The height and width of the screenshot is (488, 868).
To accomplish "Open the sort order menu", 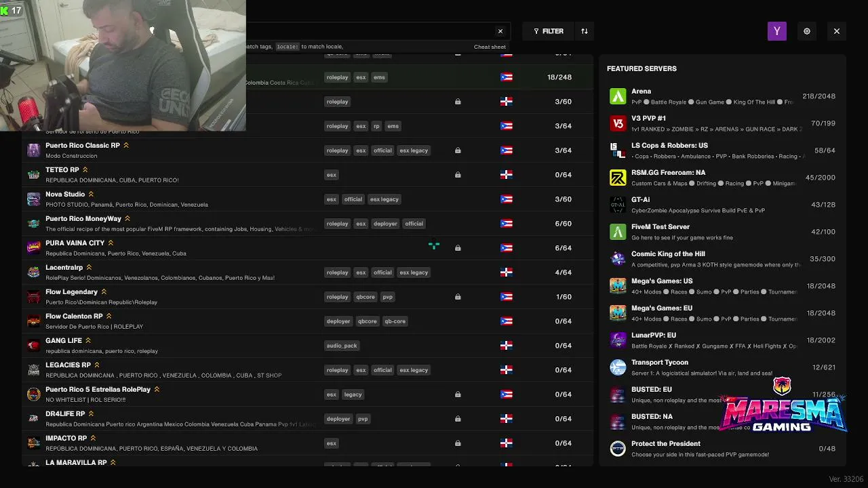I will pos(585,31).
